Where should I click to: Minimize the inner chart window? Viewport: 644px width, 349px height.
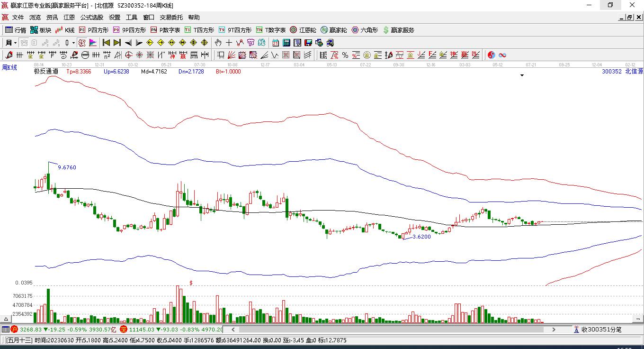click(x=621, y=18)
